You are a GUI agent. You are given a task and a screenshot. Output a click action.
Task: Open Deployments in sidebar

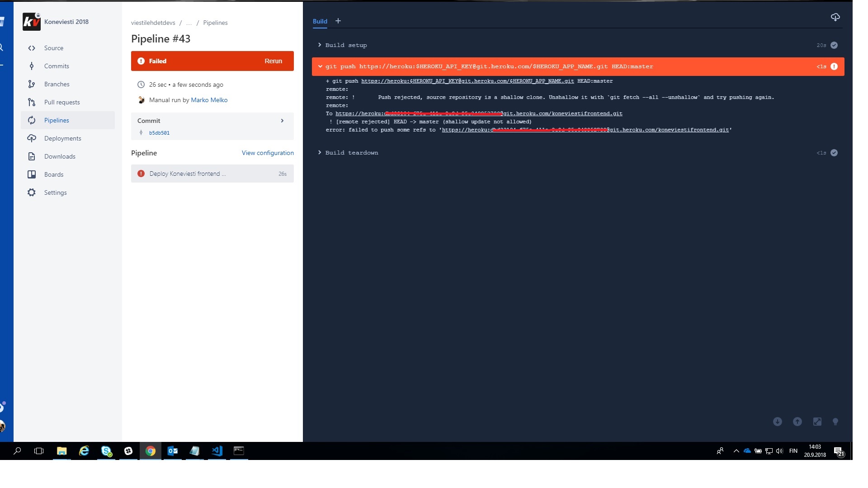(x=62, y=138)
